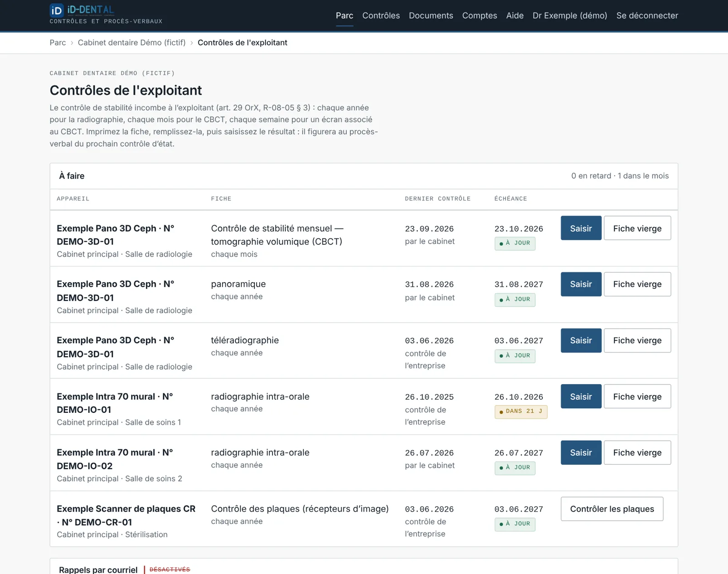This screenshot has height=574, width=728.
Task: Get Fiche vierge for device DEMO-IO-01
Action: coord(637,396)
